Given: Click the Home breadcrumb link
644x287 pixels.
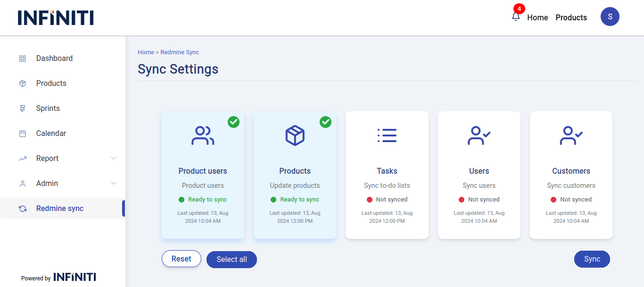Looking at the screenshot, I should pyautogui.click(x=146, y=52).
